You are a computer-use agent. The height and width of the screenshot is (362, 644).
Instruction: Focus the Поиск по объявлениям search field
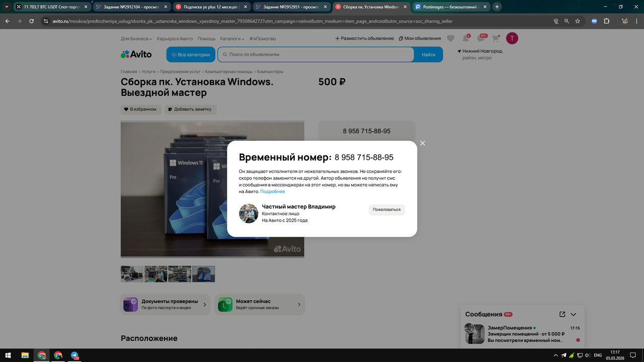pos(316,54)
